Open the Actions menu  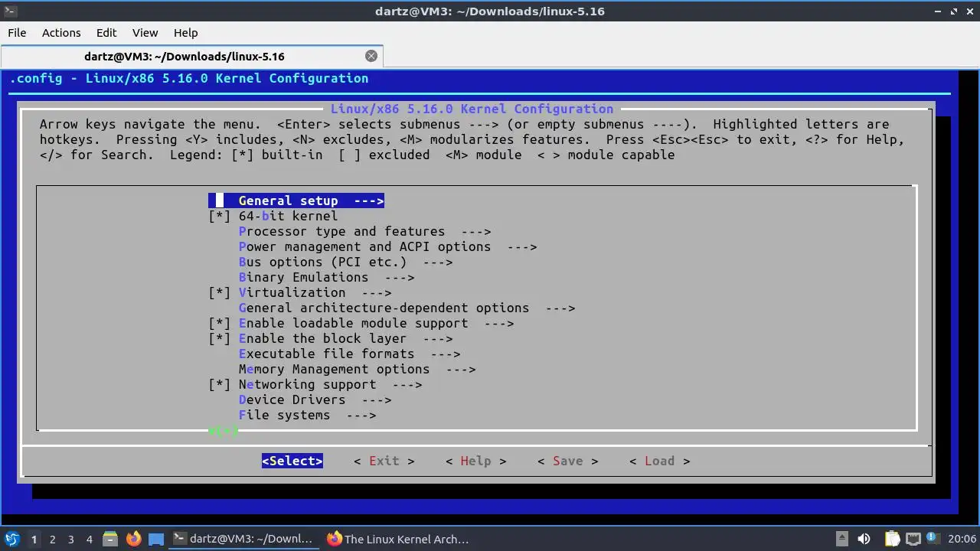[x=61, y=32]
